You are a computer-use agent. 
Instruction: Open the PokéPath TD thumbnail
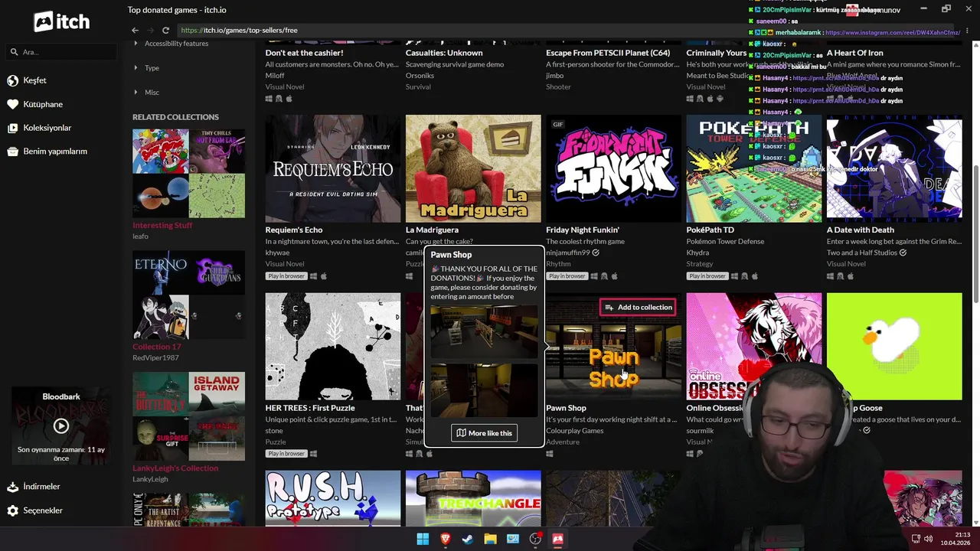tap(754, 168)
